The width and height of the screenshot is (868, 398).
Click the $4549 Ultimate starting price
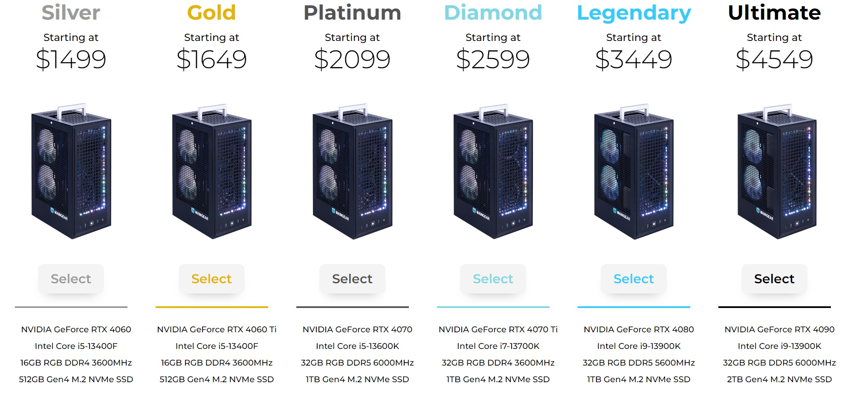pos(774,59)
